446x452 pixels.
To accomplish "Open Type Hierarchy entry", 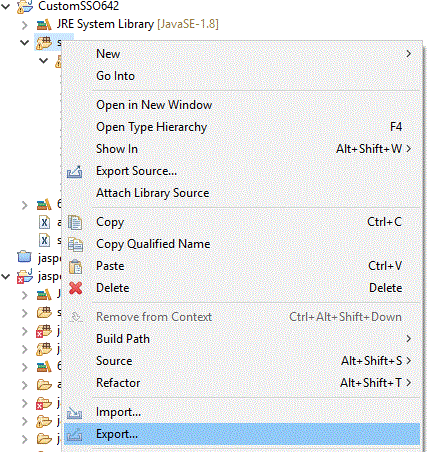I will pyautogui.click(x=242, y=127).
